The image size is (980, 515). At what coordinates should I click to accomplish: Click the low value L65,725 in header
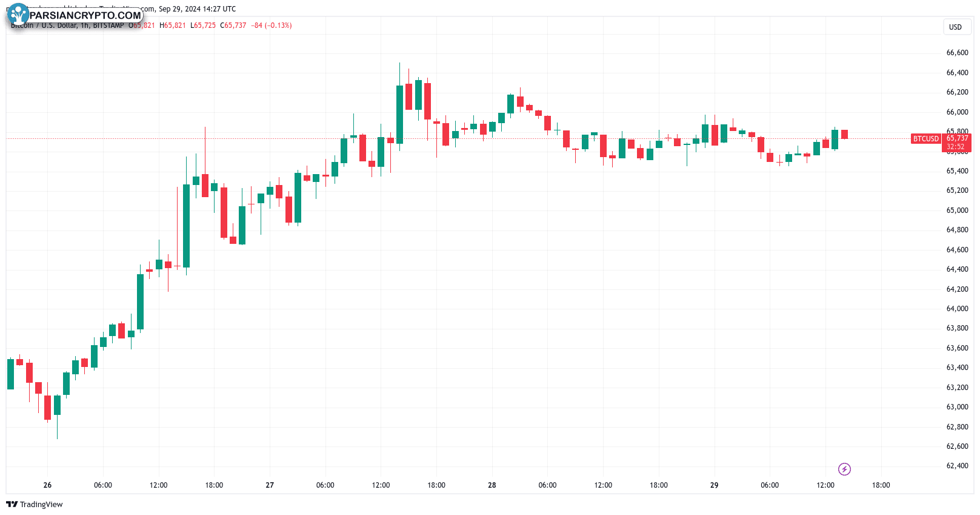pos(203,25)
